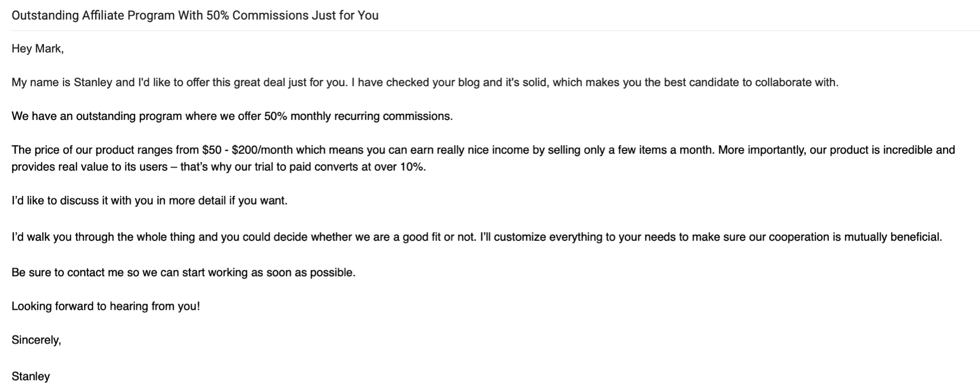The height and width of the screenshot is (391, 980).
Task: Click '50% monthly recurring commissions' text
Action: (x=358, y=116)
